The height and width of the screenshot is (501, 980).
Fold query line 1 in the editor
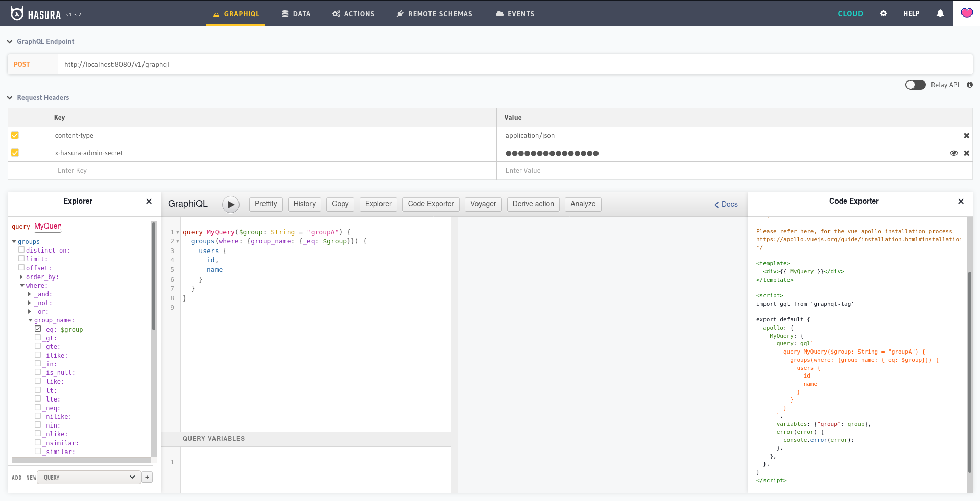pos(178,232)
